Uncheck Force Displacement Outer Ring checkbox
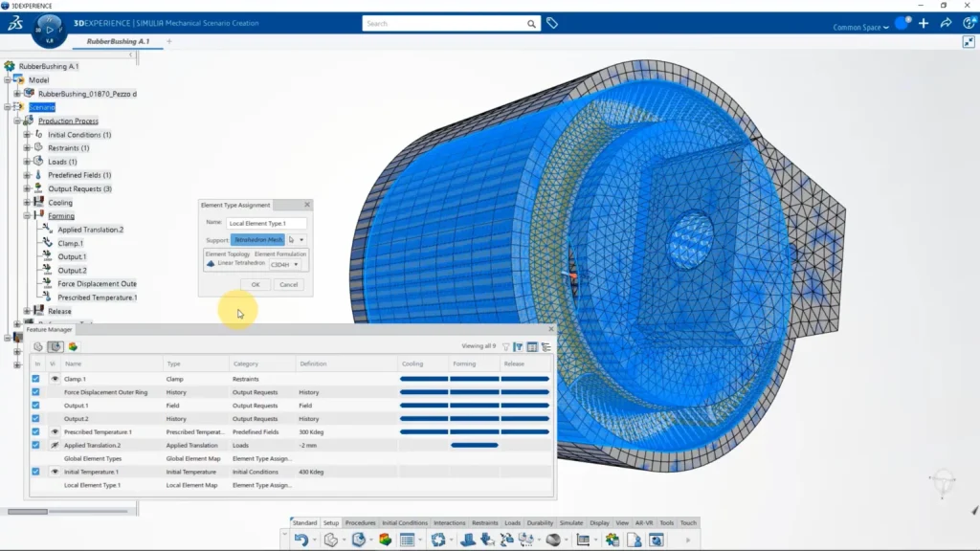 tap(35, 392)
